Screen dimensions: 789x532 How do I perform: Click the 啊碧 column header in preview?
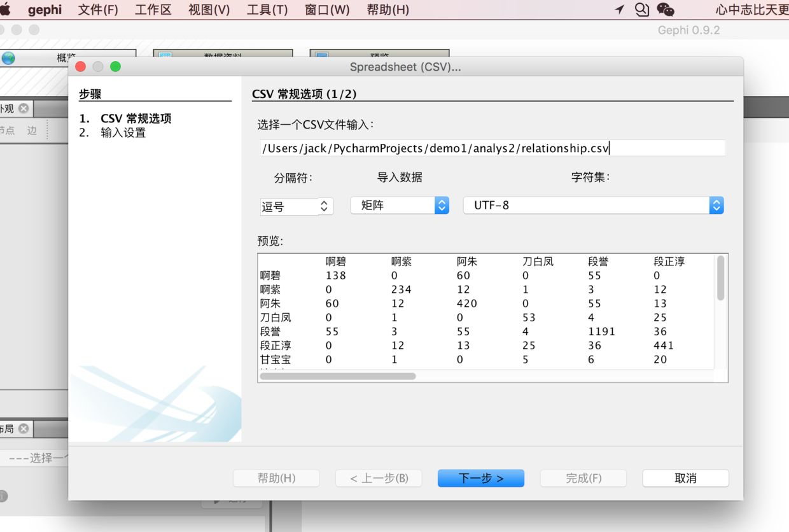coord(336,262)
